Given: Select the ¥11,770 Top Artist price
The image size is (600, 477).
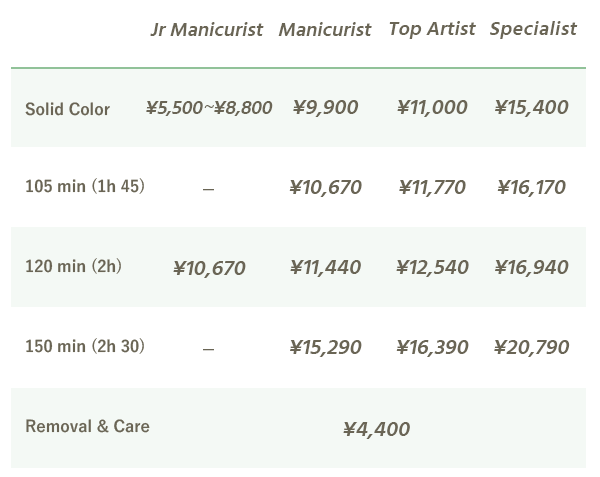Looking at the screenshot, I should [x=432, y=187].
